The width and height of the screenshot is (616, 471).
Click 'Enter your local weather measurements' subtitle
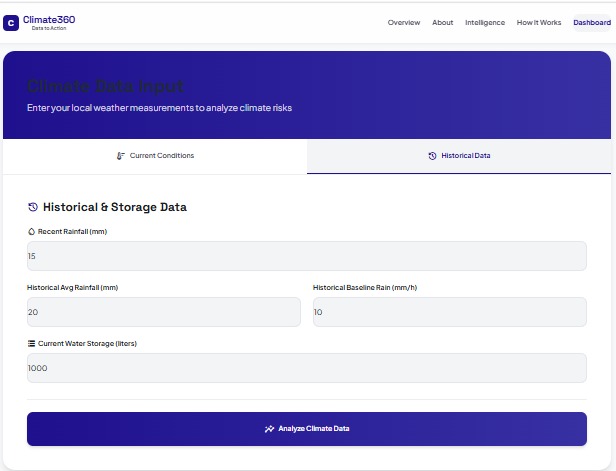click(160, 108)
